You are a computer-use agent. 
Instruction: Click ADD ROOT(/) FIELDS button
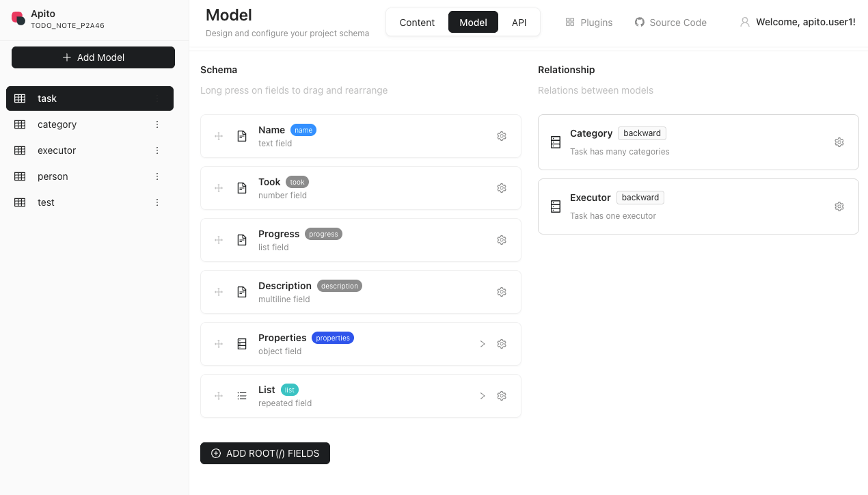(265, 453)
